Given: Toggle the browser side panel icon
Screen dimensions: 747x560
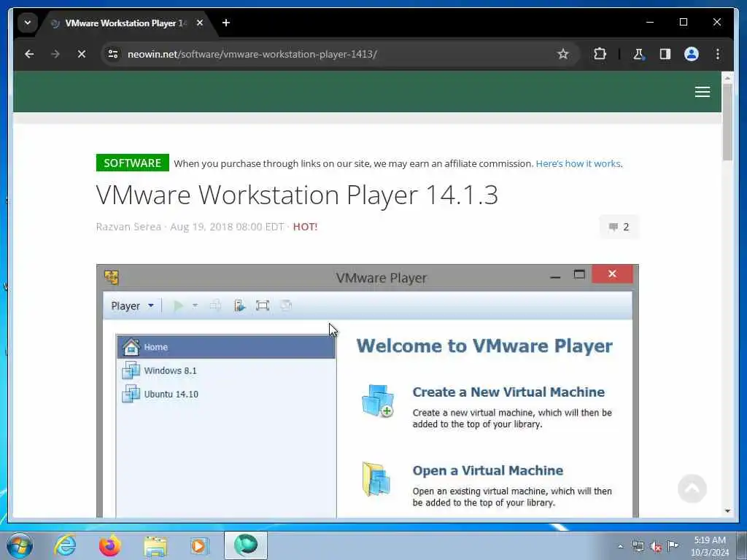Looking at the screenshot, I should tap(665, 54).
